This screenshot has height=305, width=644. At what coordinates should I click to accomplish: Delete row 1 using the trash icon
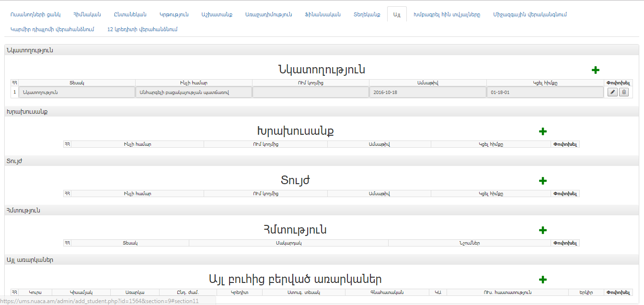point(623,92)
